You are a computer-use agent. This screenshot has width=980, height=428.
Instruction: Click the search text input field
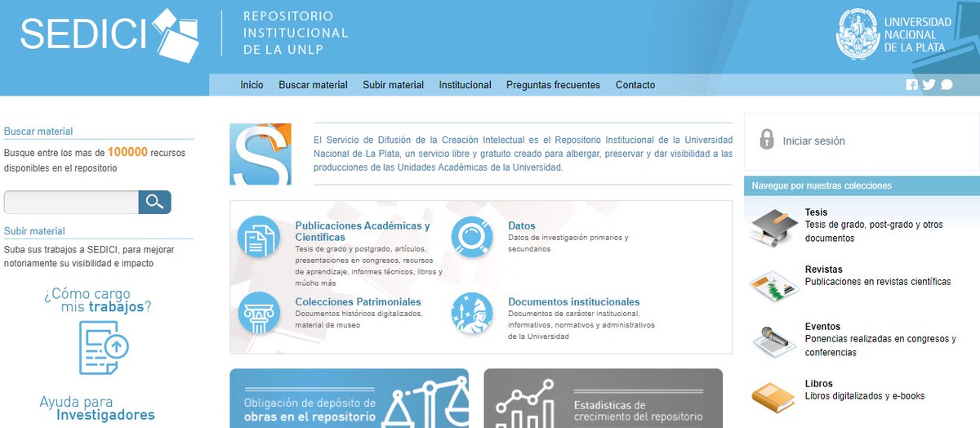(71, 202)
